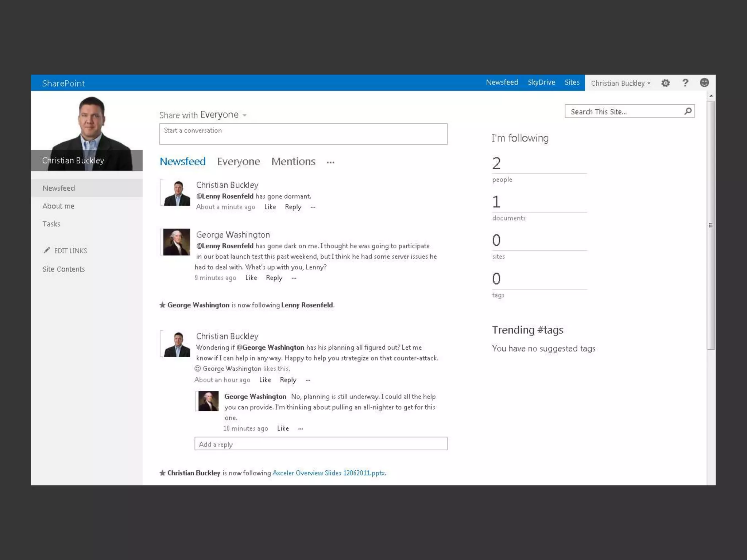Open Axceler Overview Slides 12062011.pptx link
This screenshot has height=560, width=747.
pos(329,473)
